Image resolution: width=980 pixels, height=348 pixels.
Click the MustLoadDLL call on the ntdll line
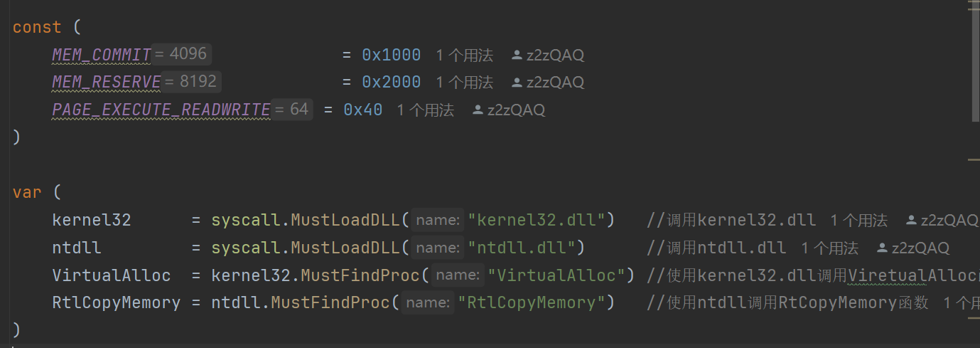tap(346, 248)
